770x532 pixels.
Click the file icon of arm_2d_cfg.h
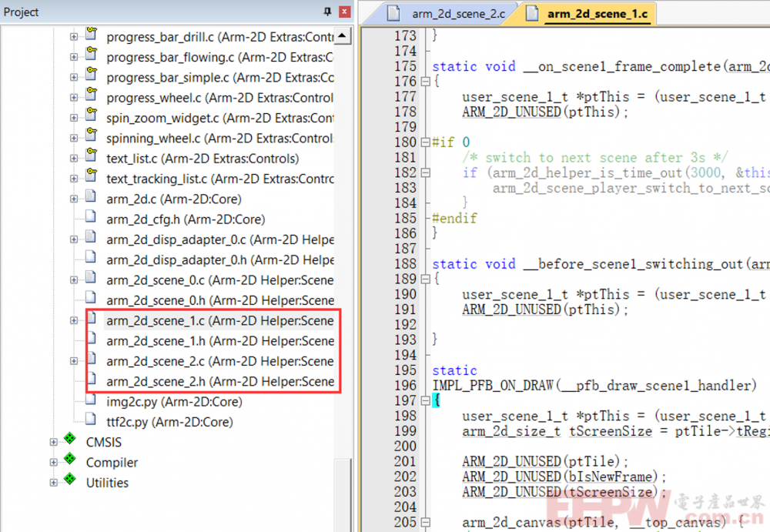[91, 216]
